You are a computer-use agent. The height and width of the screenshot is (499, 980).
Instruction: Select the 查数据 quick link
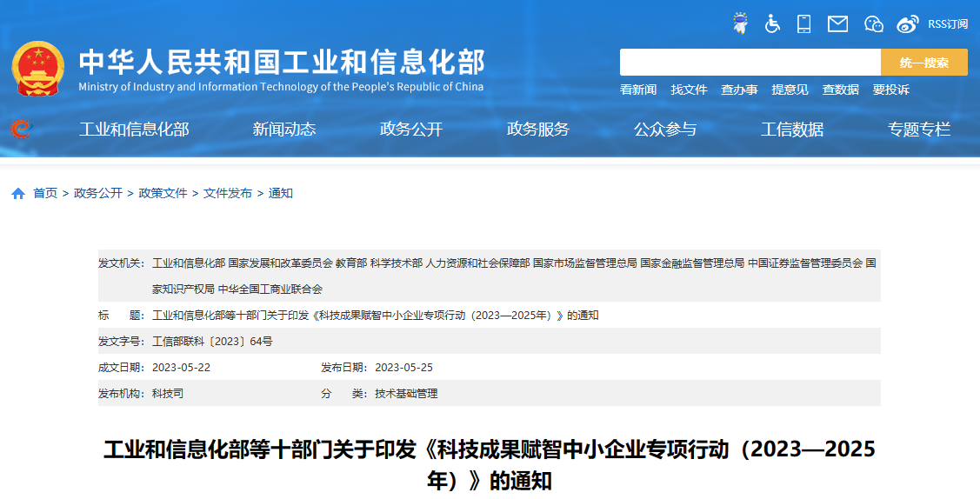(841, 90)
